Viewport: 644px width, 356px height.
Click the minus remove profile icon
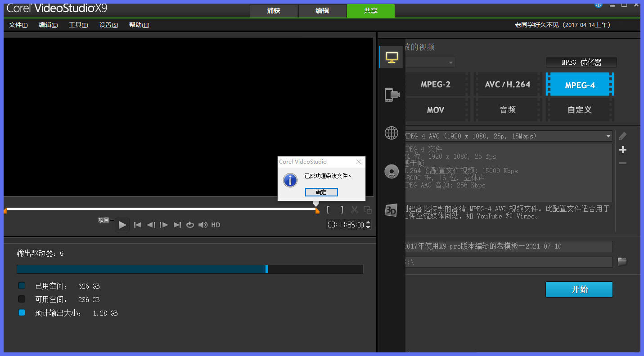(x=623, y=163)
